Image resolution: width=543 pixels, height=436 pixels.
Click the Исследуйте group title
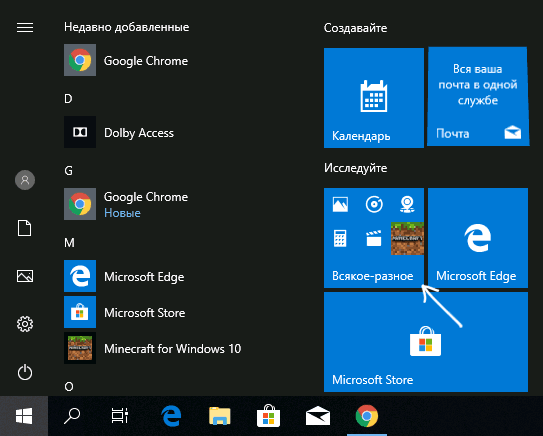pyautogui.click(x=356, y=168)
